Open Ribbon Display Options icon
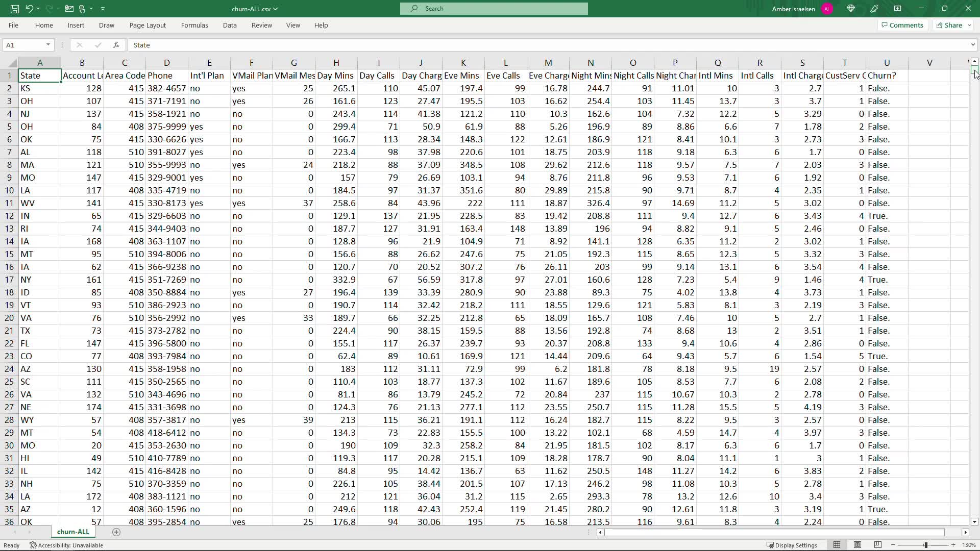This screenshot has width=980, height=551. (897, 9)
